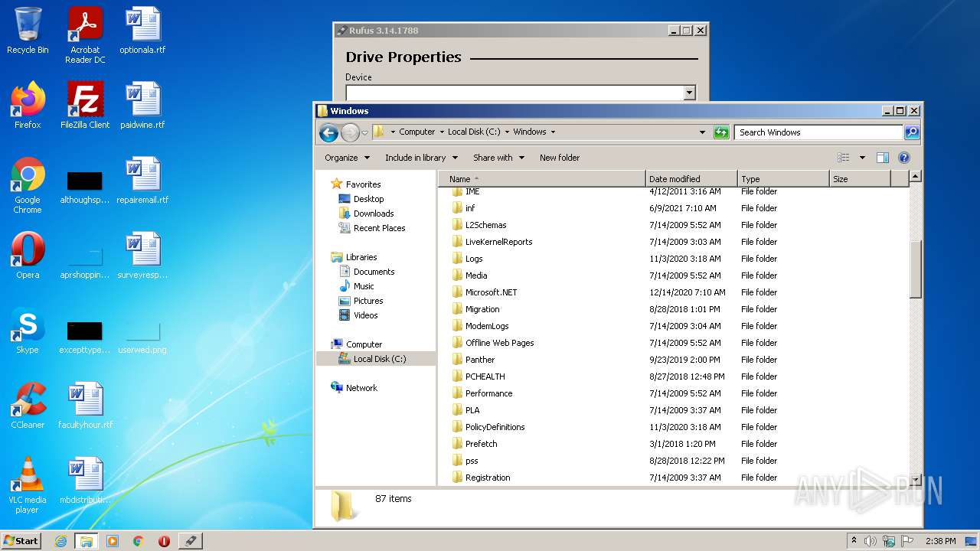The height and width of the screenshot is (551, 980).
Task: Open CCleaner desktop shortcut
Action: (28, 406)
